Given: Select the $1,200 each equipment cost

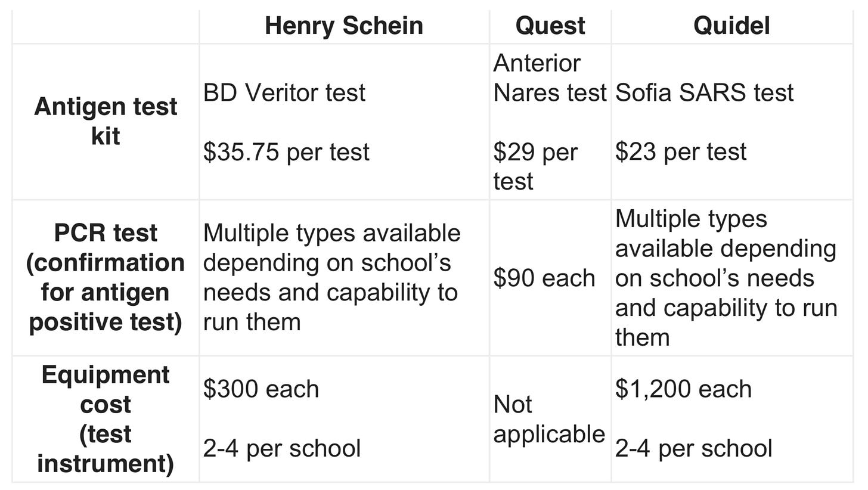Looking at the screenshot, I should pyautogui.click(x=683, y=389).
